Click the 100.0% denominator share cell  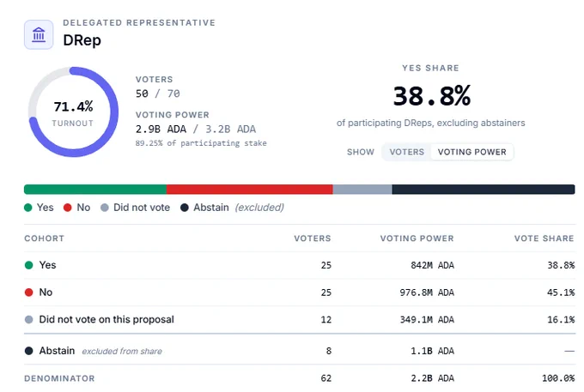(x=558, y=378)
